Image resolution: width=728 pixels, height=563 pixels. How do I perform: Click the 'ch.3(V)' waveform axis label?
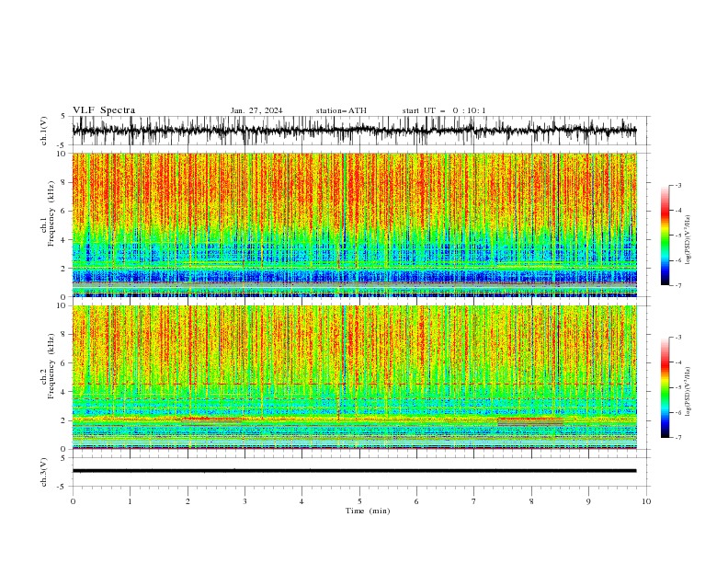click(x=44, y=472)
